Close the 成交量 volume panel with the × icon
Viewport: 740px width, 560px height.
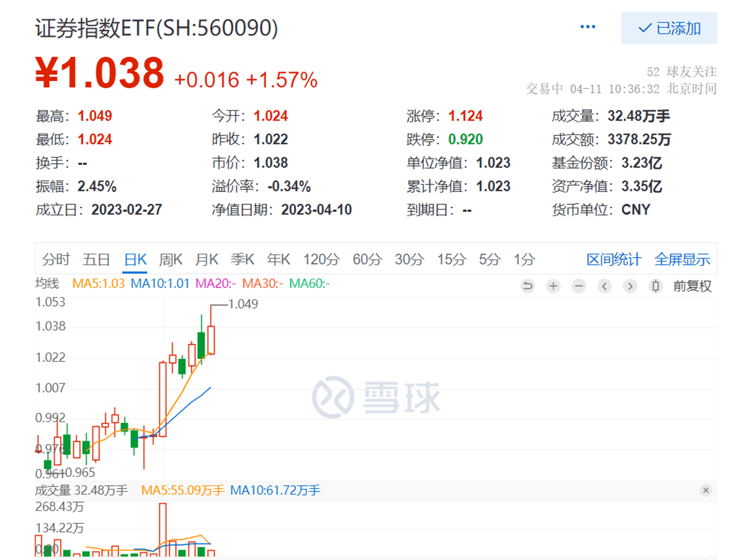coord(706,490)
